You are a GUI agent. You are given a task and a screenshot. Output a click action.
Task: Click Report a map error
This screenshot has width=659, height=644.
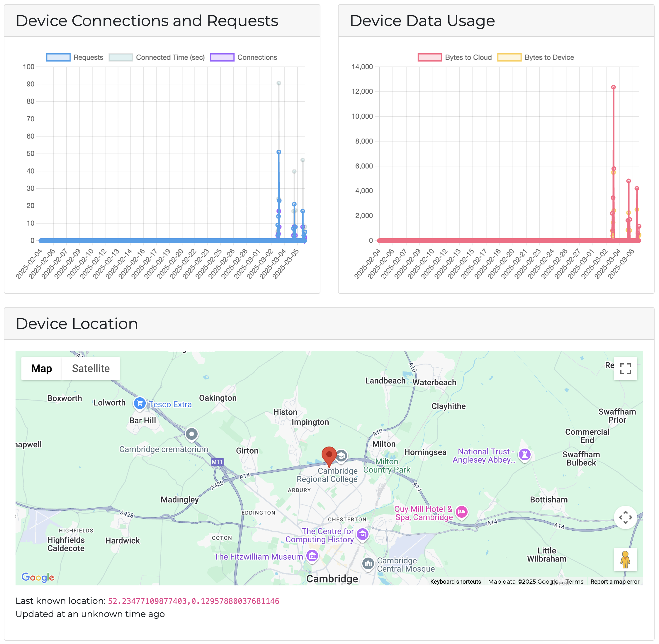(615, 581)
